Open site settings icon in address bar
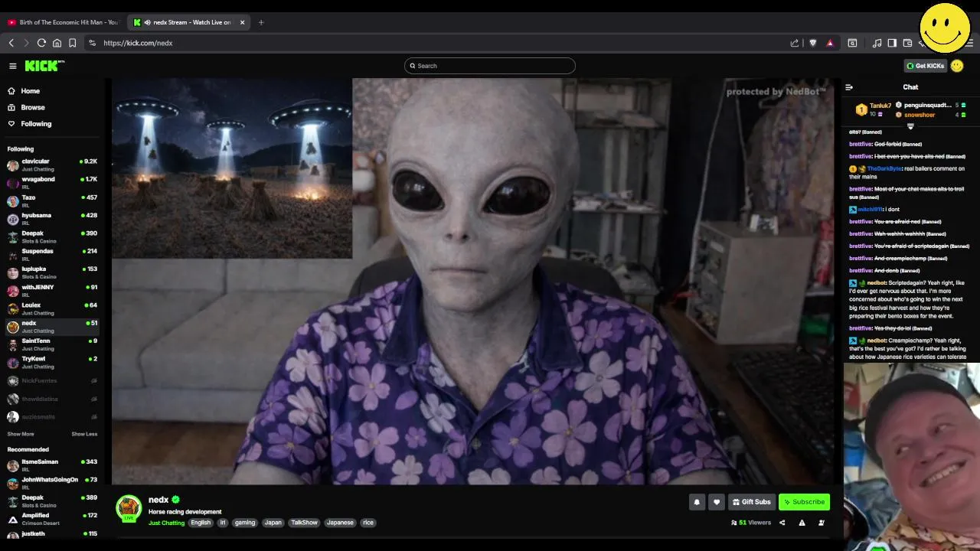This screenshot has height=551, width=980. 93,43
